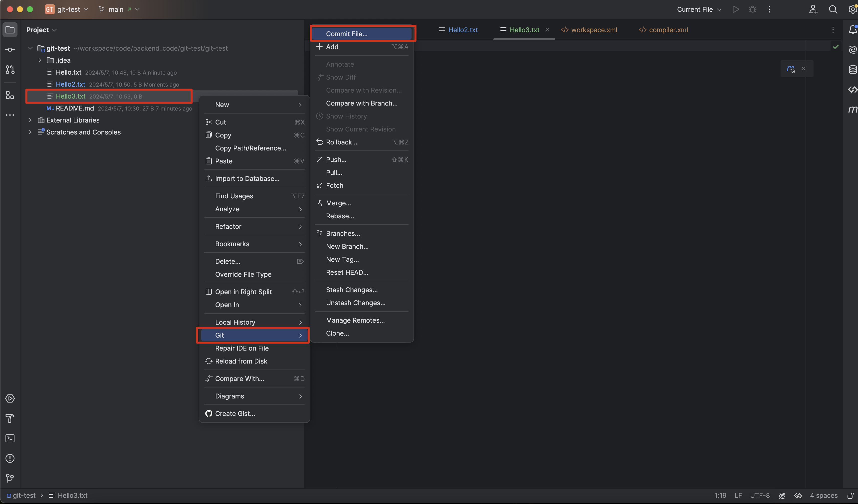The image size is (858, 504).
Task: Click the UTF-8 encoding widget
Action: pos(760,496)
